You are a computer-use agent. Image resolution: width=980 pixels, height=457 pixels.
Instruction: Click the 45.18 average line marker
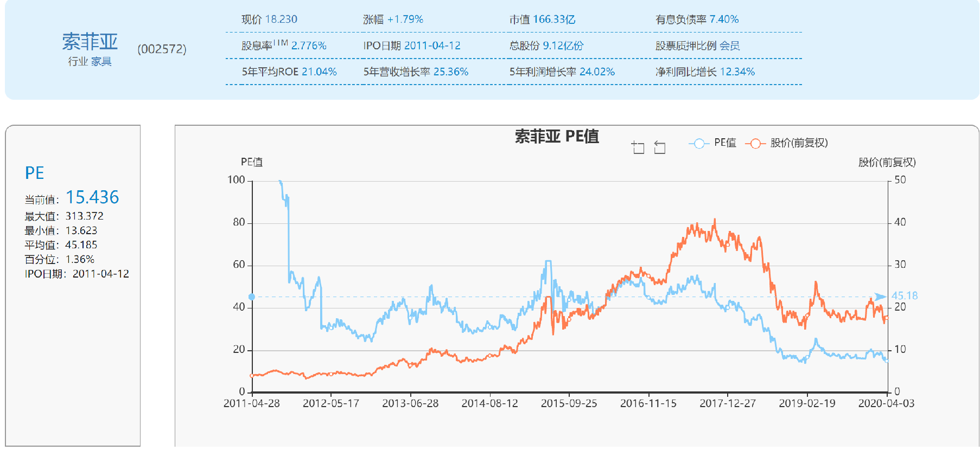(905, 296)
